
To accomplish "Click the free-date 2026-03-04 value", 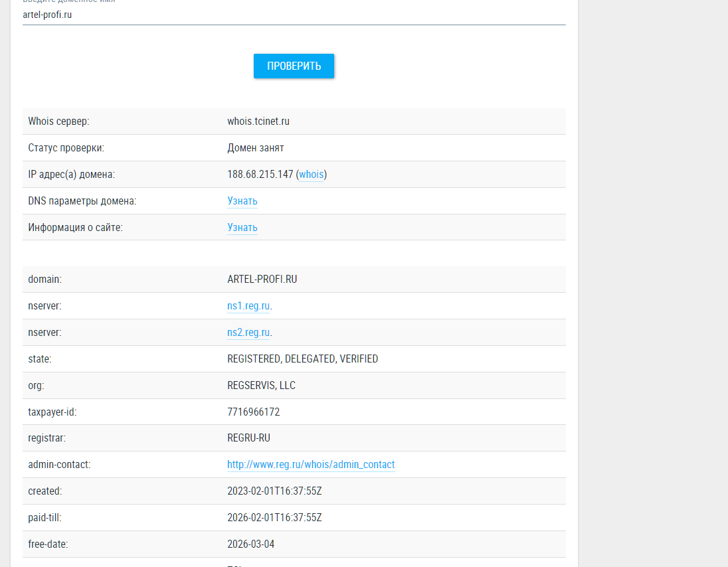I will [250, 544].
